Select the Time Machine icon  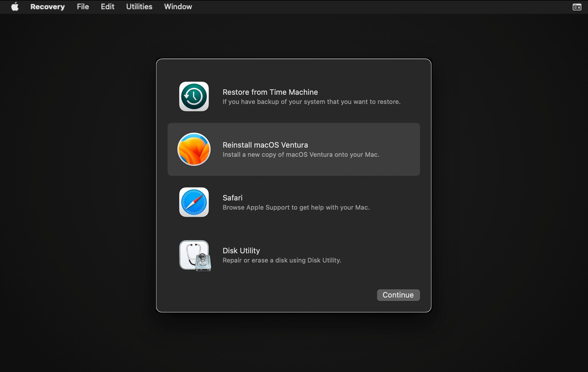(194, 96)
